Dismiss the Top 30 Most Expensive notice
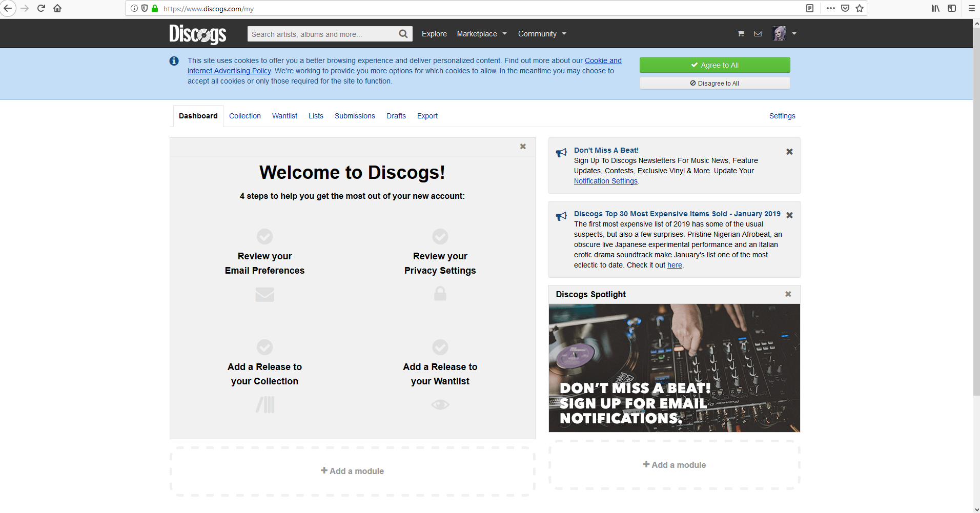Viewport: 980px width, 513px height. (789, 215)
